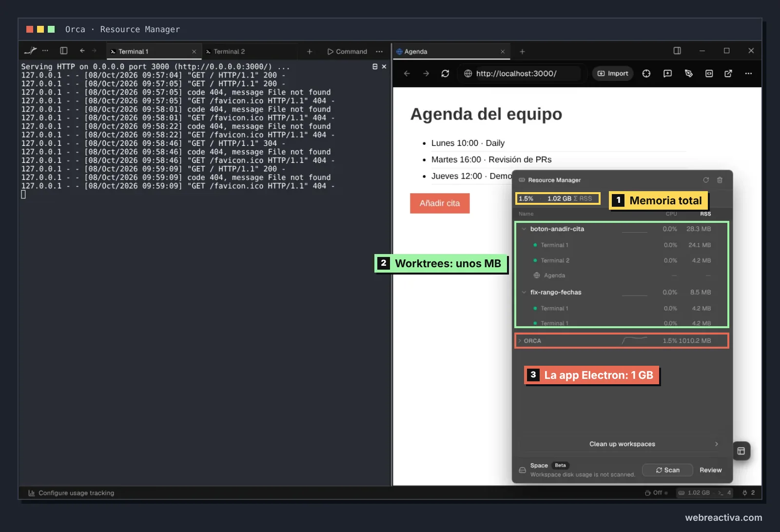Open the more options menu after Command

click(x=379, y=52)
